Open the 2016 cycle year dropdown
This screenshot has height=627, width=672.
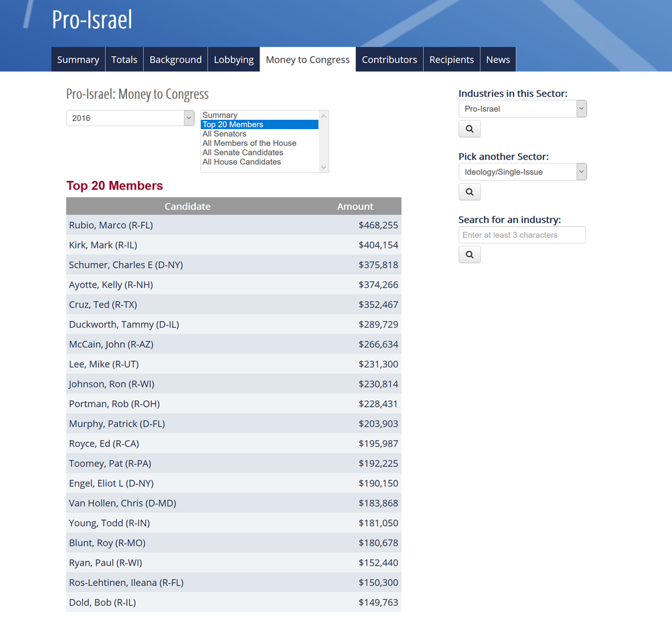point(130,118)
